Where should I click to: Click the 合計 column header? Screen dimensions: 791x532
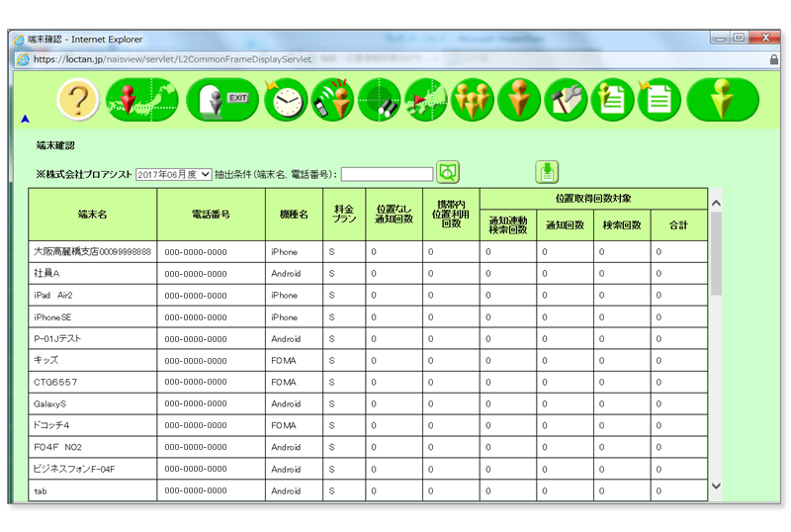[679, 225]
